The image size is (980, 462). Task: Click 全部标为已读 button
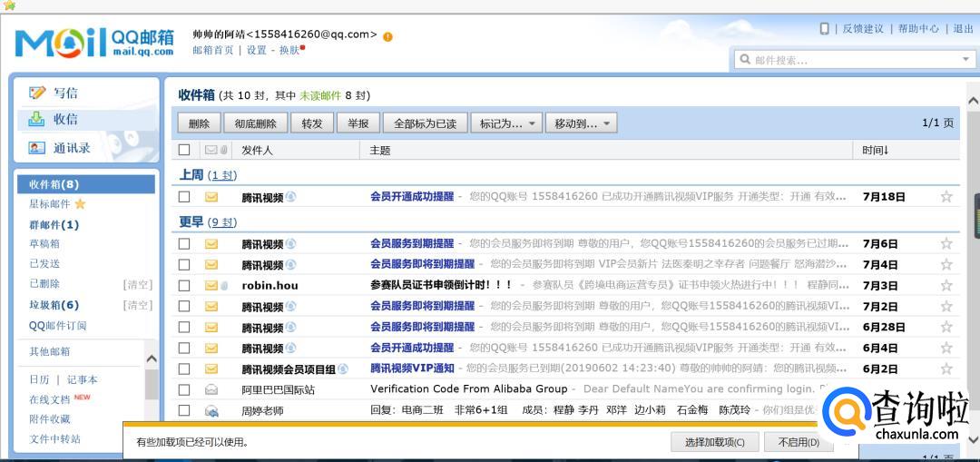pos(425,123)
